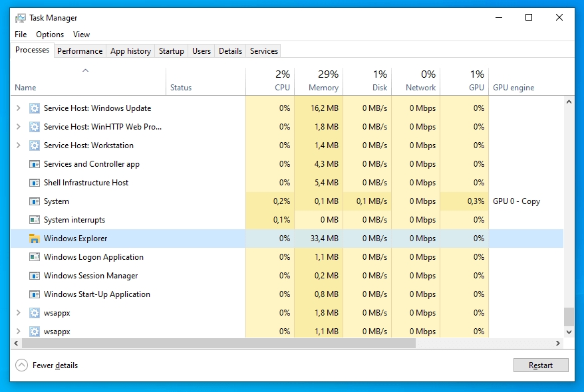Select the Processes tab

[32, 50]
